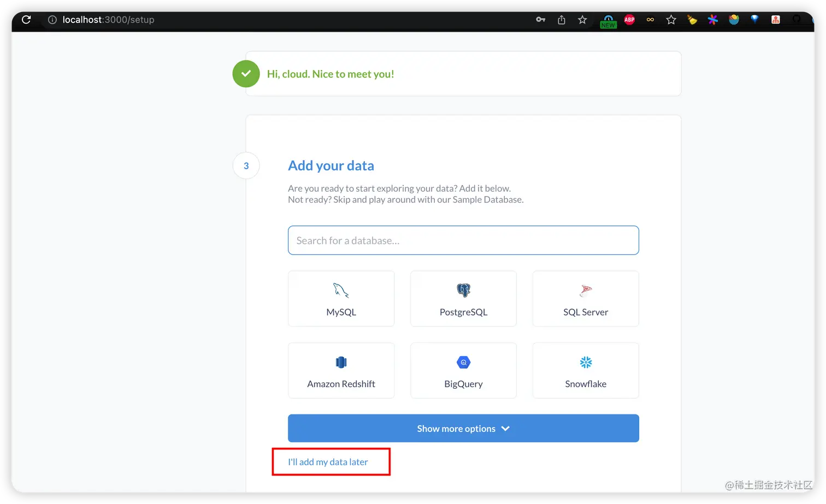Screen dimensions: 826x504
Task: Reload the page with the refresh icon
Action: (26, 20)
